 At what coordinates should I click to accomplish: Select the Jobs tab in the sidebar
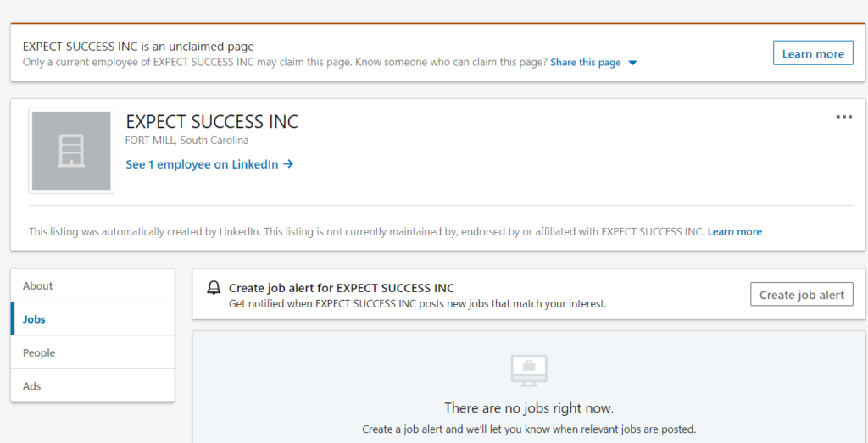(35, 319)
